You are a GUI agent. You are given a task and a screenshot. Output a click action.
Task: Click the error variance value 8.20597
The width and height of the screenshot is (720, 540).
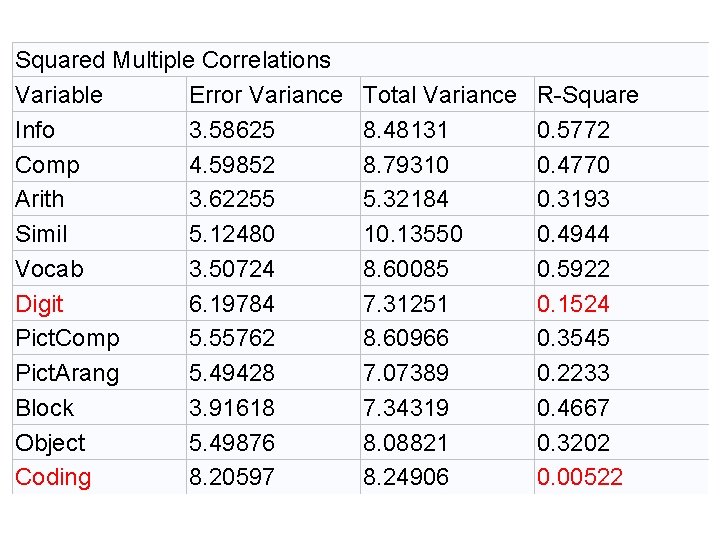232,477
